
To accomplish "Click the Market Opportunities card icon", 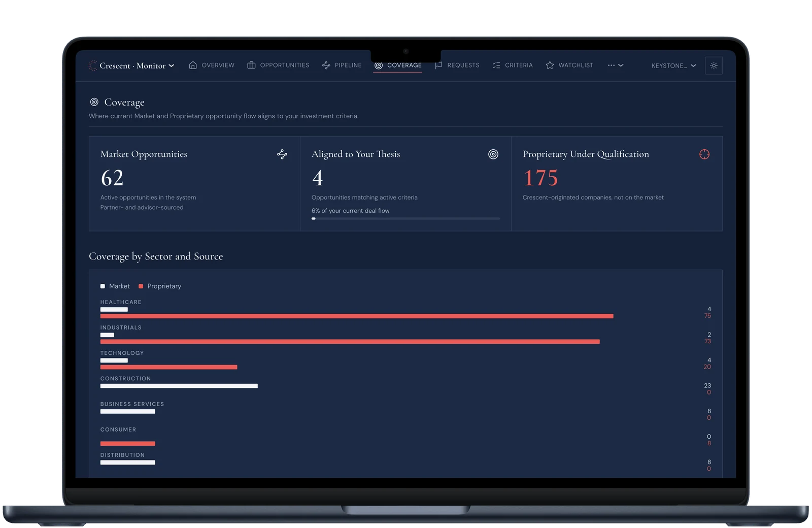I will coord(283,154).
